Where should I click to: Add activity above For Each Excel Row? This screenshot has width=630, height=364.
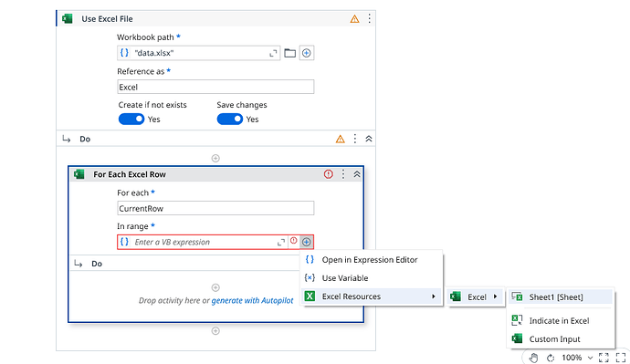tap(215, 158)
